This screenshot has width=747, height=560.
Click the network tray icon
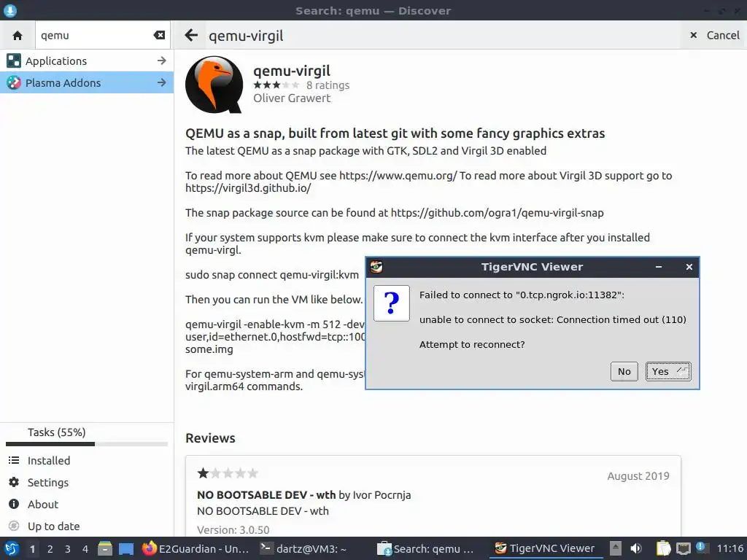684,548
